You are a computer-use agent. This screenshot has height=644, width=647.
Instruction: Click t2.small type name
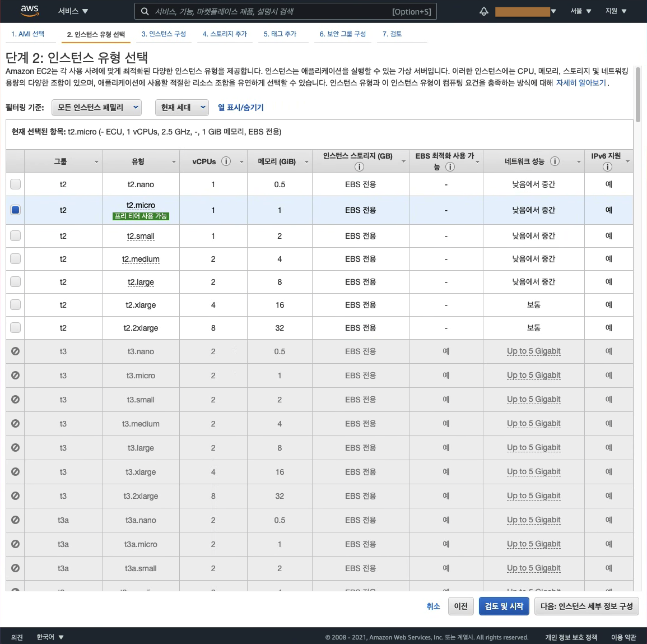[141, 236]
